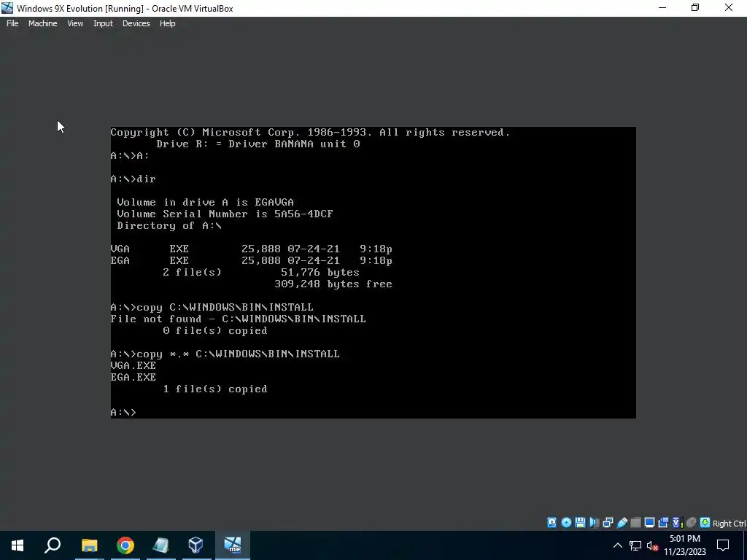Viewport: 747px width, 560px height.
Task: Click the 'A:\>dir' command line
Action: point(133,179)
